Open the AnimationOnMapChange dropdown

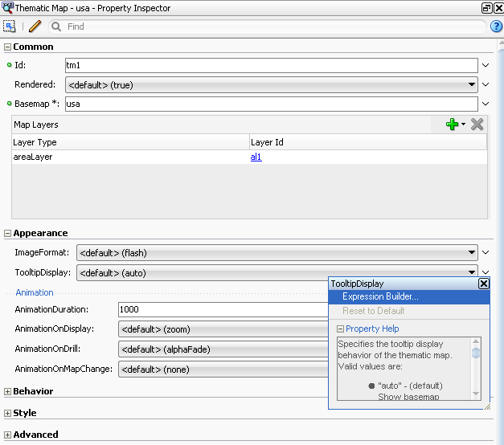tap(223, 369)
